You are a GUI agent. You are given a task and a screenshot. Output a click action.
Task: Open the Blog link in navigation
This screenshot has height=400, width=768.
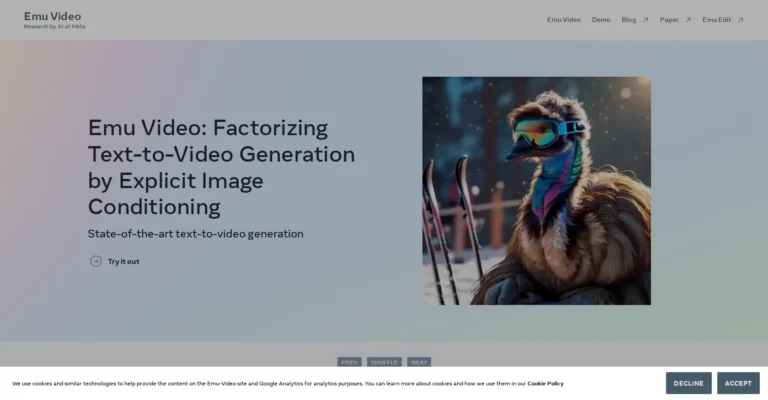629,20
